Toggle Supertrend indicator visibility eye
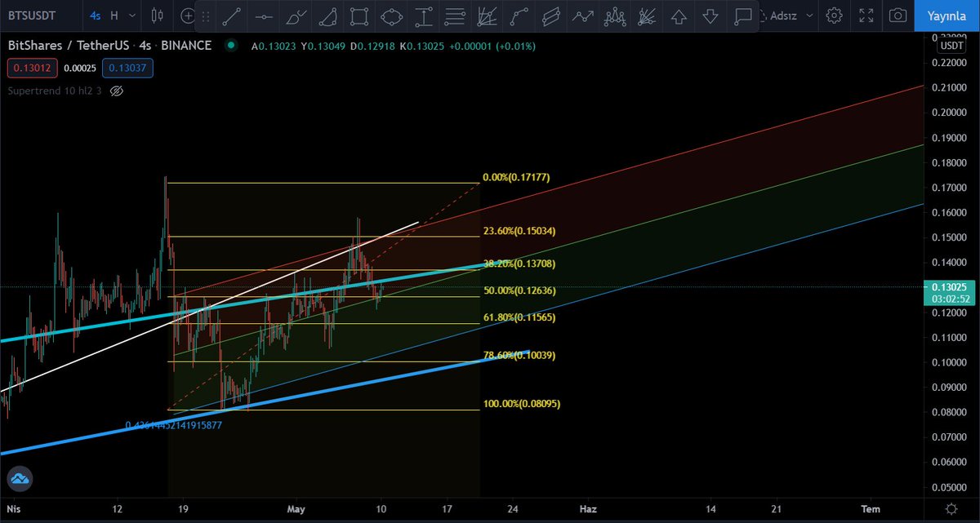 [x=116, y=91]
